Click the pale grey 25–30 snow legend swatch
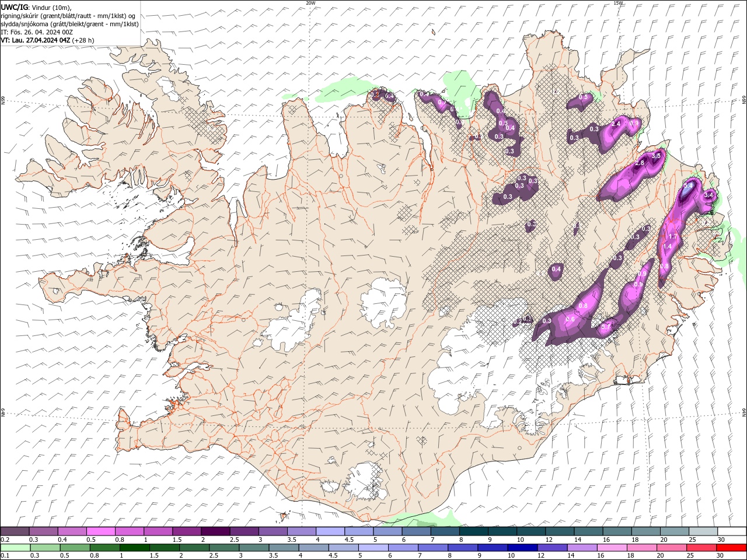Screen dimensions: 747x560 703,531
